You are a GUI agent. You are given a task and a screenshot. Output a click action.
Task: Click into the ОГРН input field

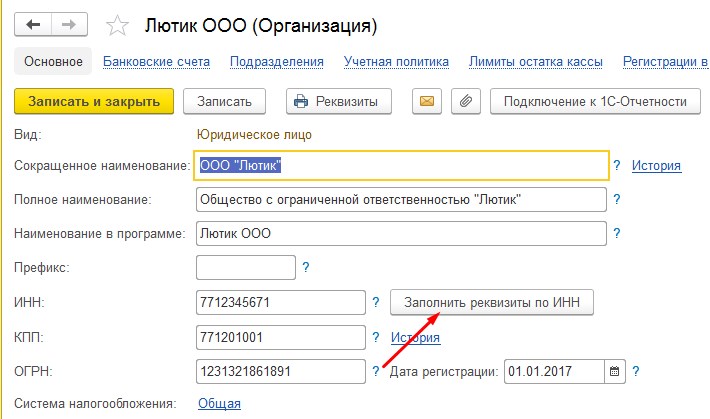pyautogui.click(x=281, y=371)
